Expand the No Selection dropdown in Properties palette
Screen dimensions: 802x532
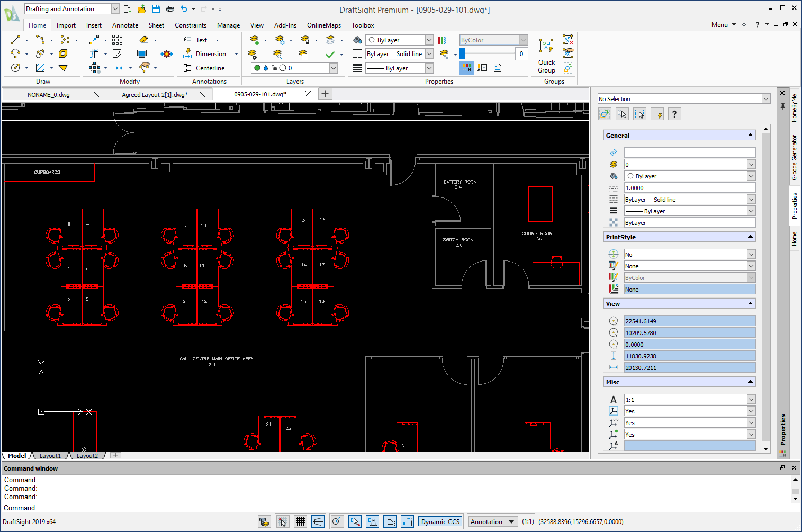tap(765, 98)
